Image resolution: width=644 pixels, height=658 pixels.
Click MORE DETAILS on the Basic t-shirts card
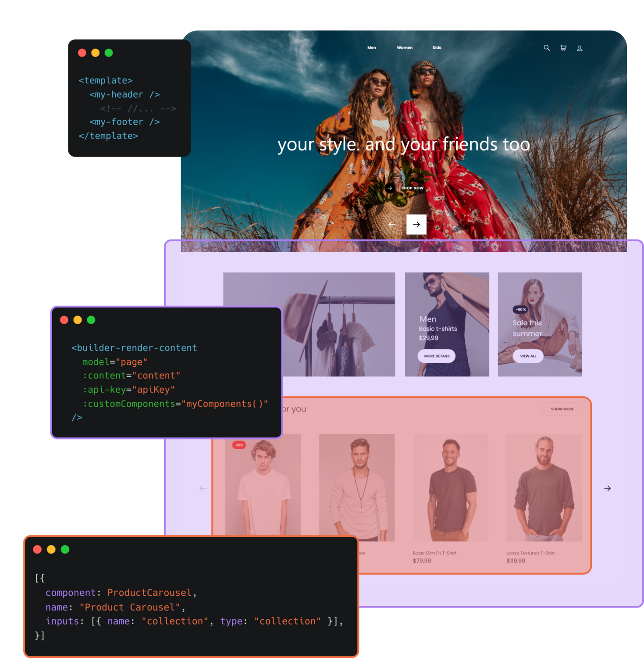click(x=436, y=356)
